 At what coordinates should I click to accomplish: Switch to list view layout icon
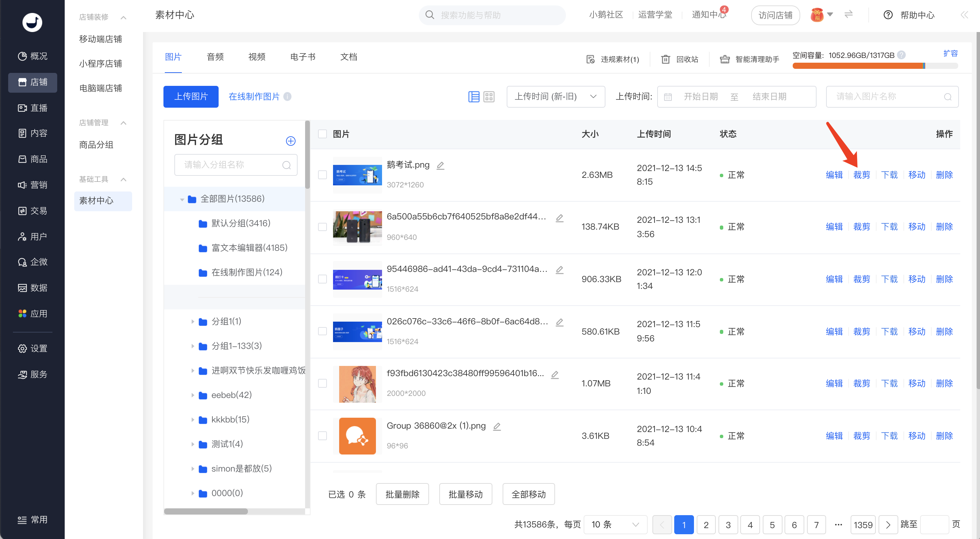tap(474, 97)
